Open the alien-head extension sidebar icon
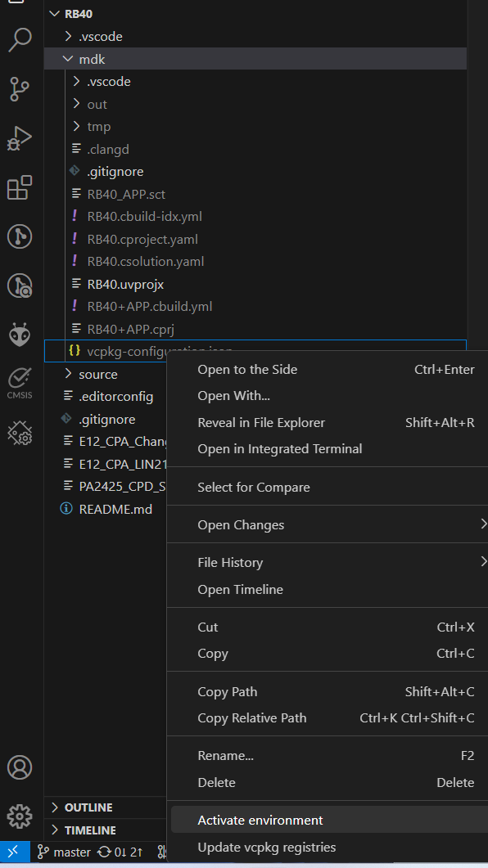The height and width of the screenshot is (868, 488). click(20, 335)
